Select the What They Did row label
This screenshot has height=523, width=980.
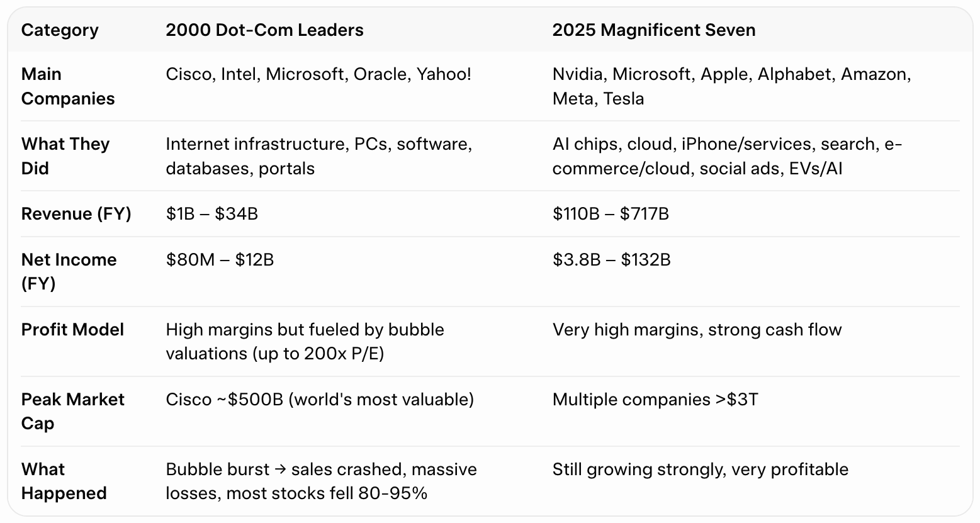pyautogui.click(x=65, y=156)
